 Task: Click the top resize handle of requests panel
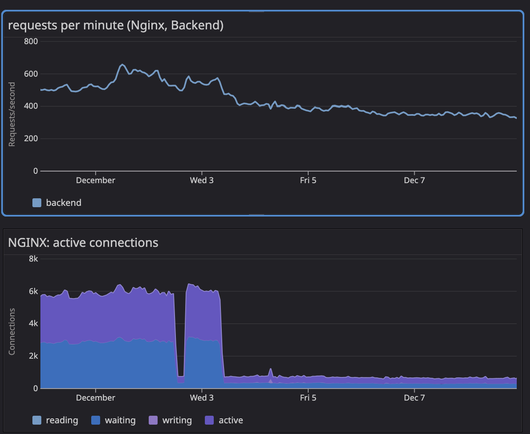pyautogui.click(x=257, y=11)
